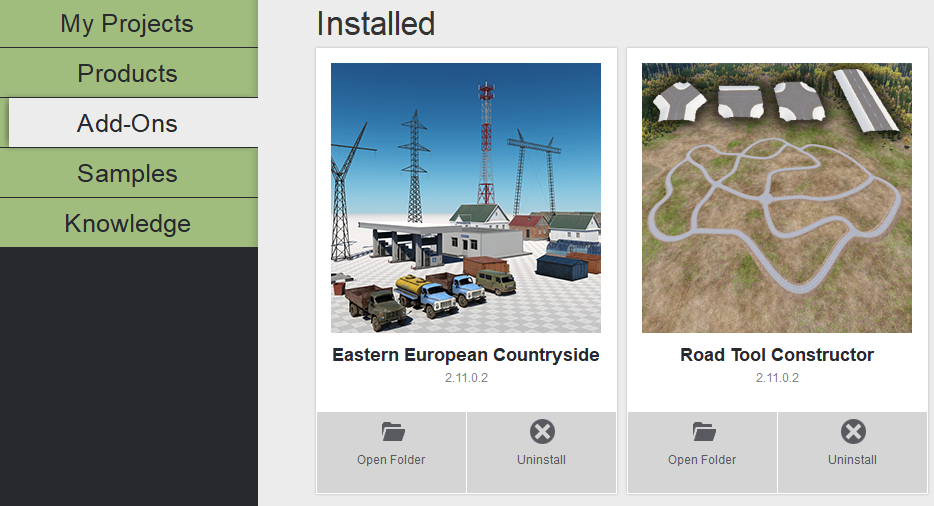Click the Eastern European Countryside title text
The width and height of the screenshot is (934, 506).
pos(466,355)
